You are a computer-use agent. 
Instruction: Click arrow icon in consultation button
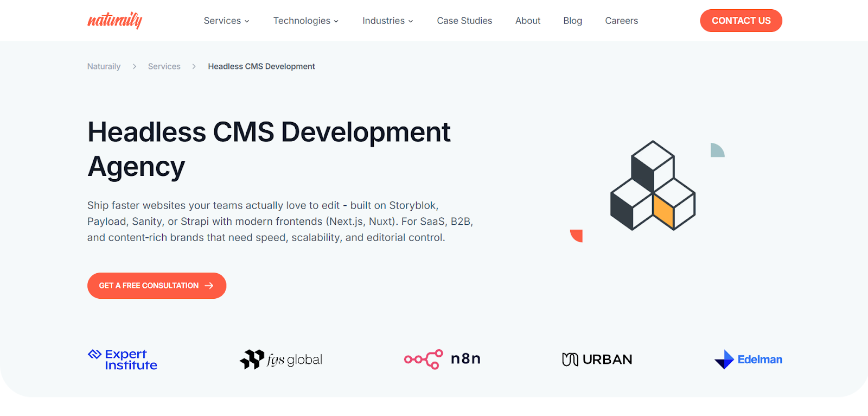[x=209, y=286]
